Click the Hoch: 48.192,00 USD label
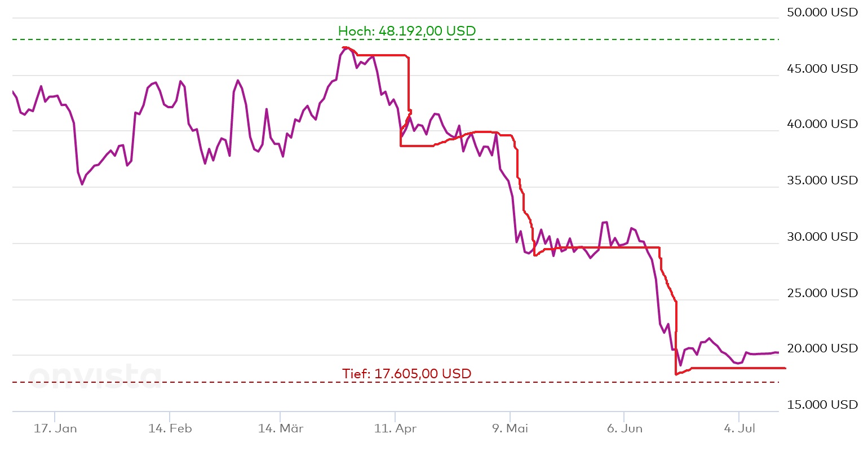Image resolution: width=868 pixels, height=460 pixels. point(407,31)
